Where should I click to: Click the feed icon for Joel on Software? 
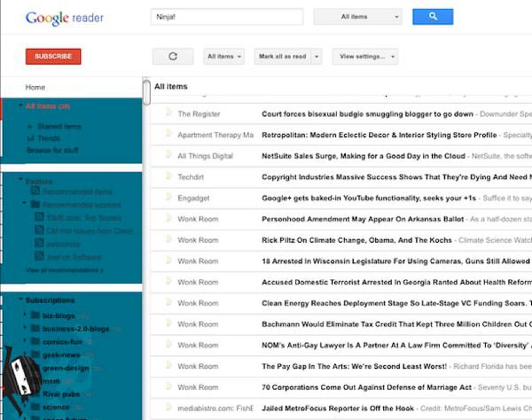tap(39, 256)
